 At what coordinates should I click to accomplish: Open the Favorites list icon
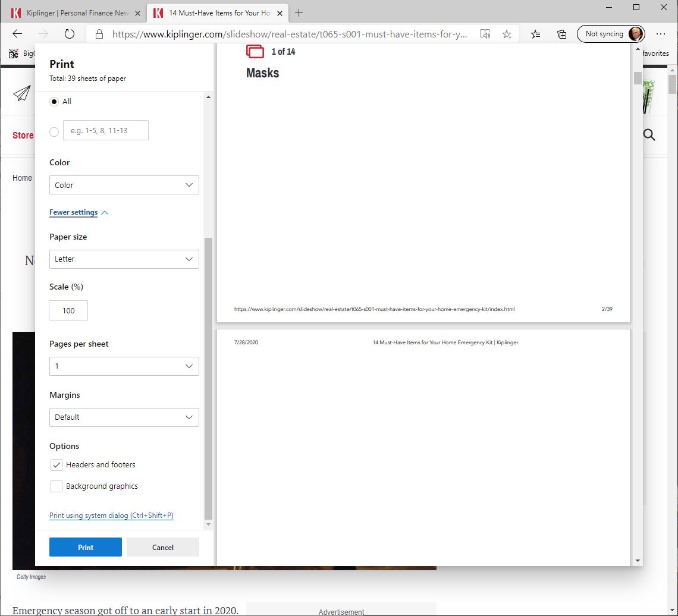535,34
